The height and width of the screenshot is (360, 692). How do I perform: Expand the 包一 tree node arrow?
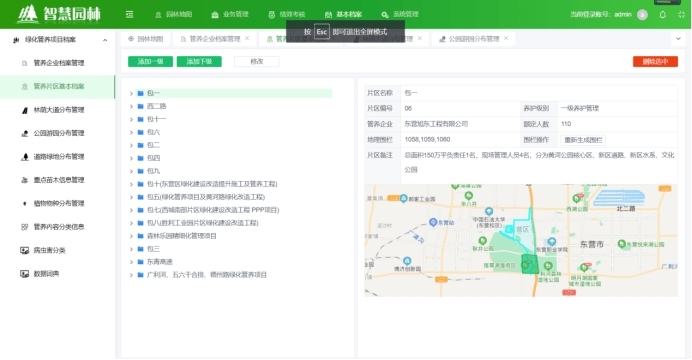(x=131, y=94)
